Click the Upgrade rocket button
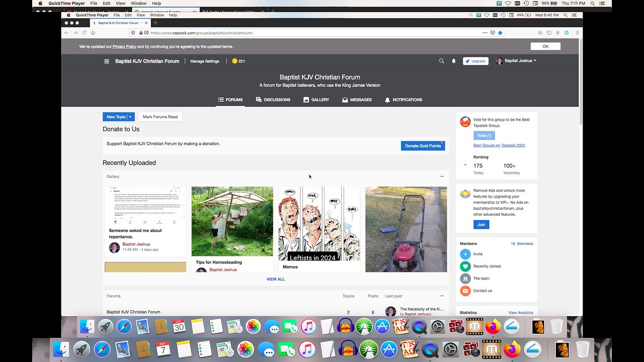 click(x=475, y=61)
